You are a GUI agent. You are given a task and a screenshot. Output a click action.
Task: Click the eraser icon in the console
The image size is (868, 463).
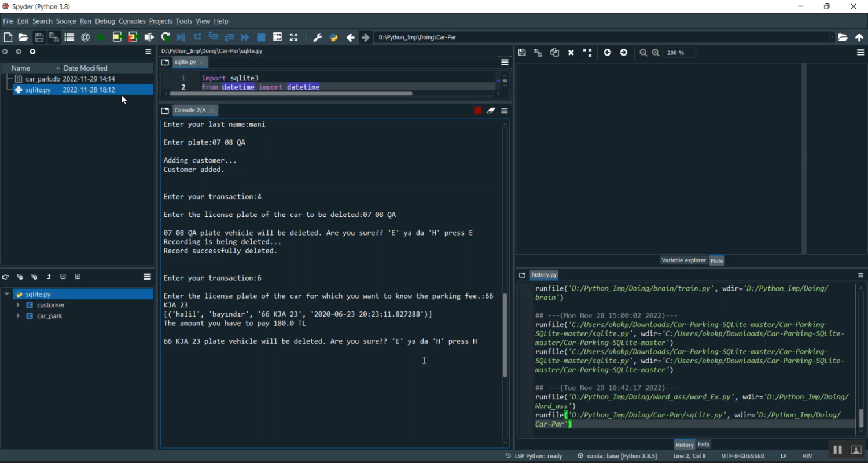pyautogui.click(x=491, y=111)
